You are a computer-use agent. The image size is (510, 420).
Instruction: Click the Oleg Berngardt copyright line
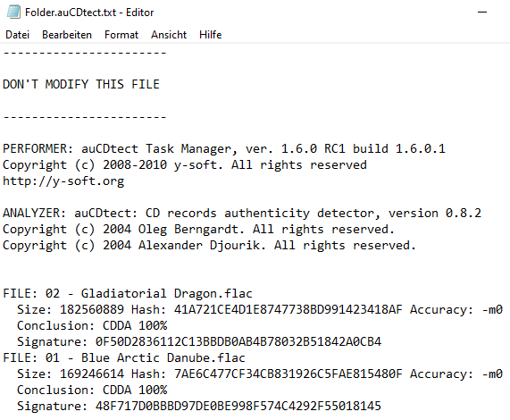pyautogui.click(x=198, y=230)
